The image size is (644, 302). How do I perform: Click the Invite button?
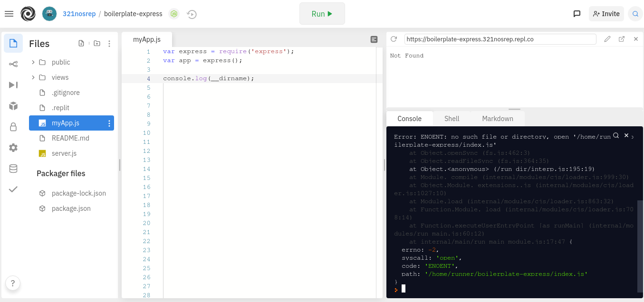(x=606, y=13)
